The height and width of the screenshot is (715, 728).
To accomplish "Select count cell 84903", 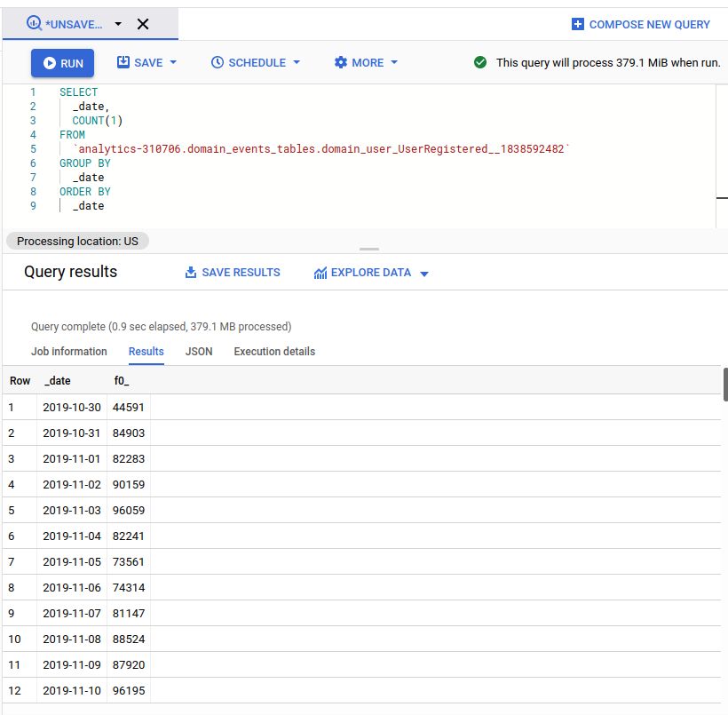I will tap(129, 433).
